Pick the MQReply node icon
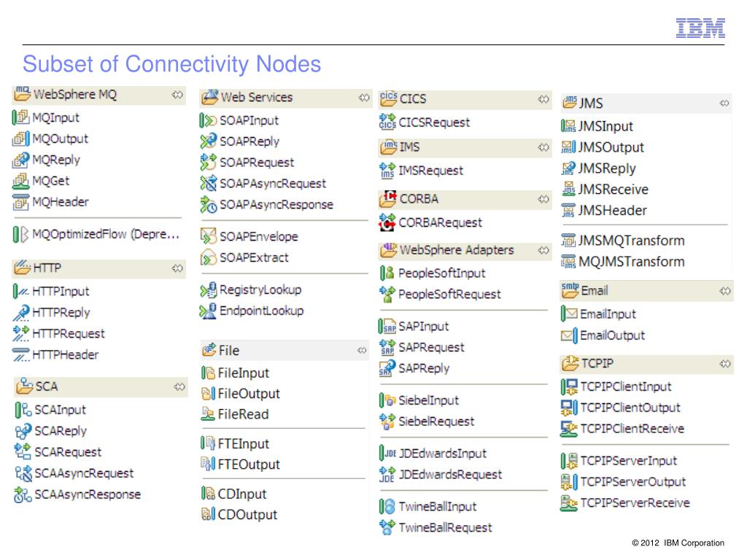 tap(20, 160)
